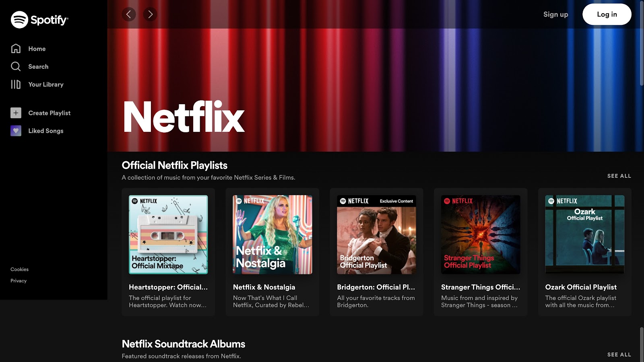
Task: Click the 'Netflix & Nostalgia' title text
Action: coord(264,287)
